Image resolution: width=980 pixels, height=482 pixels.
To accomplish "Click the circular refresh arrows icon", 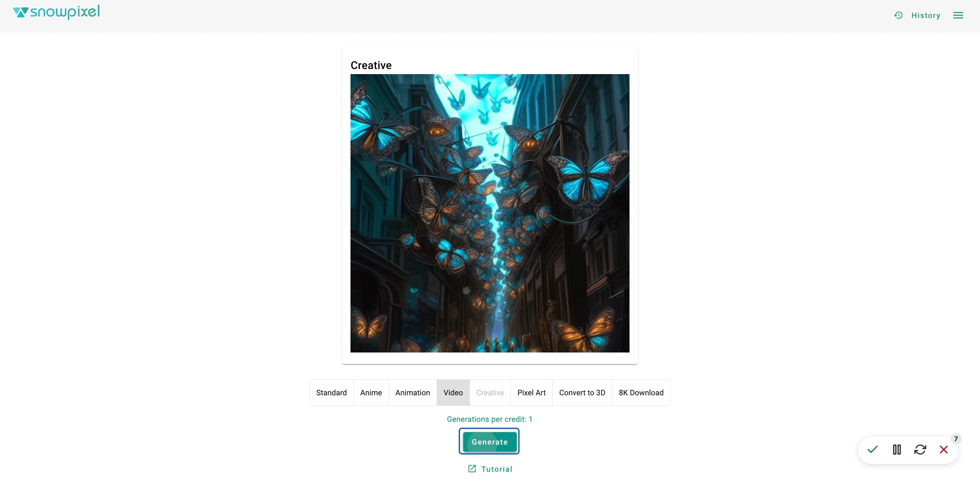I will tap(920, 449).
